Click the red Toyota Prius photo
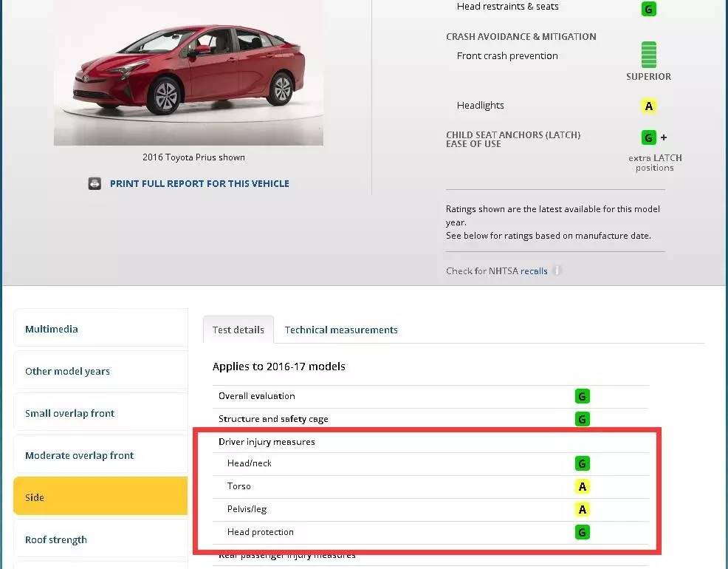The width and height of the screenshot is (728, 569). (x=188, y=70)
